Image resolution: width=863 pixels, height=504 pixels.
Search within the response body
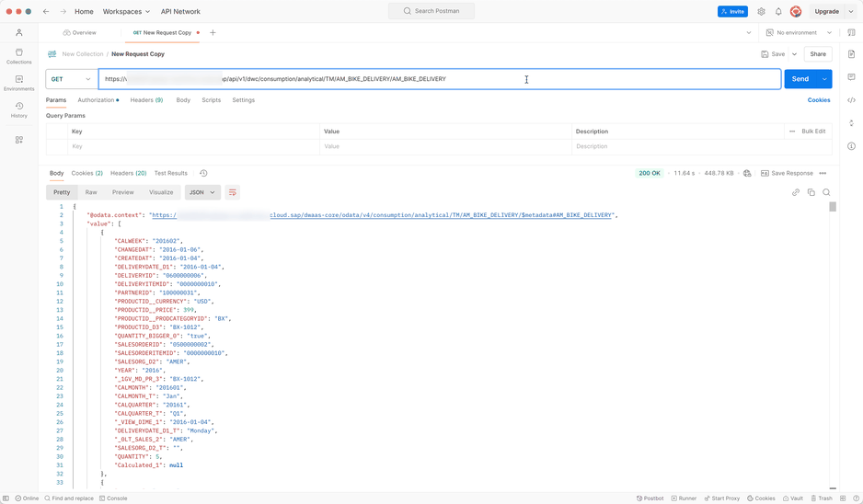826,192
